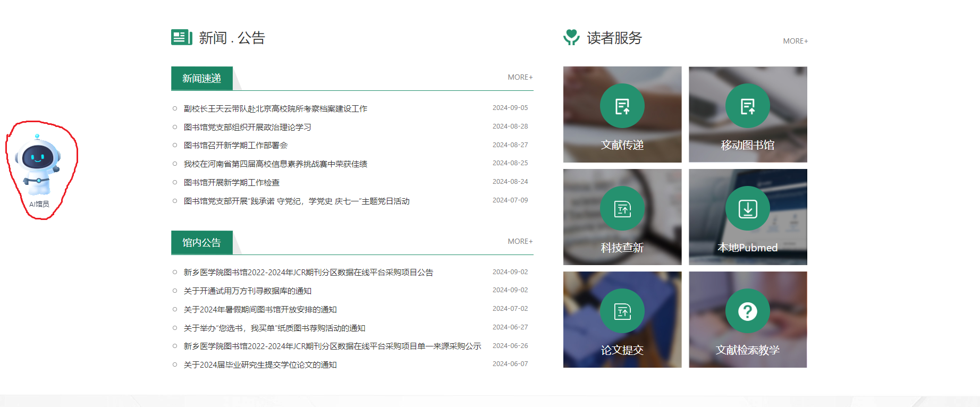Open 关于2024年暑假期间图书馆开放安排的通知
980x407 pixels.
[260, 310]
